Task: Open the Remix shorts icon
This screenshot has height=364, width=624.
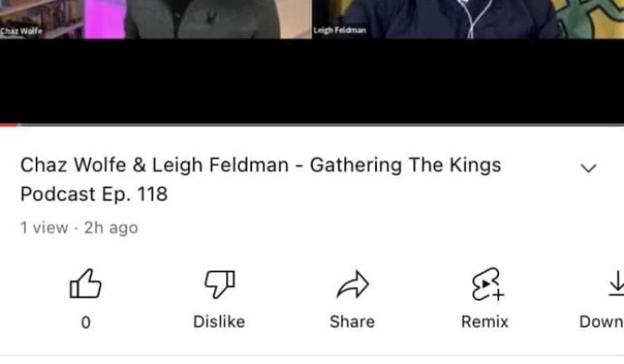Action: pyautogui.click(x=487, y=284)
